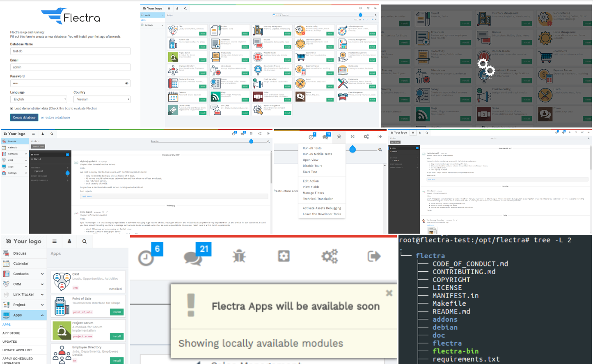This screenshot has height=364, width=593.
Task: Click user icon in the bottom-left Apps panel header
Action: click(x=69, y=241)
